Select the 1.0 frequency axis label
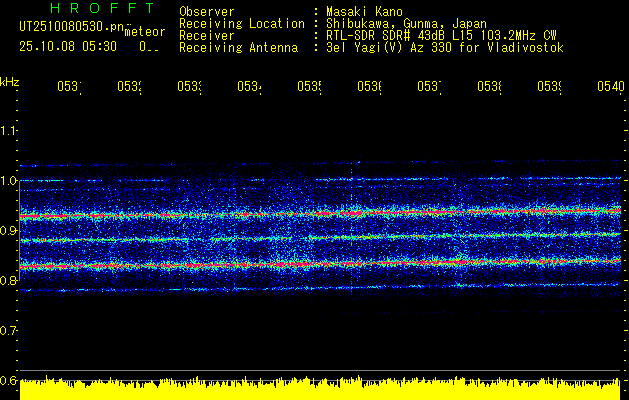The height and width of the screenshot is (400, 629). [x=8, y=181]
